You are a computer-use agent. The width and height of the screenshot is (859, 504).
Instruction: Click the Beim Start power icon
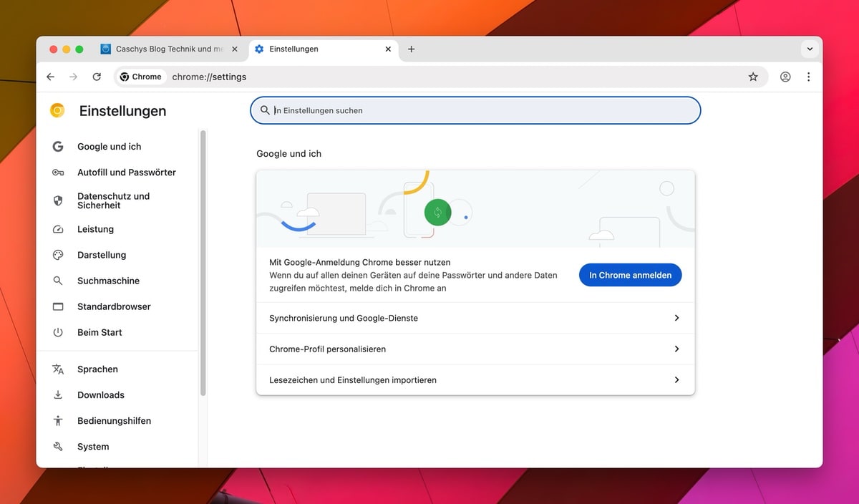point(58,332)
